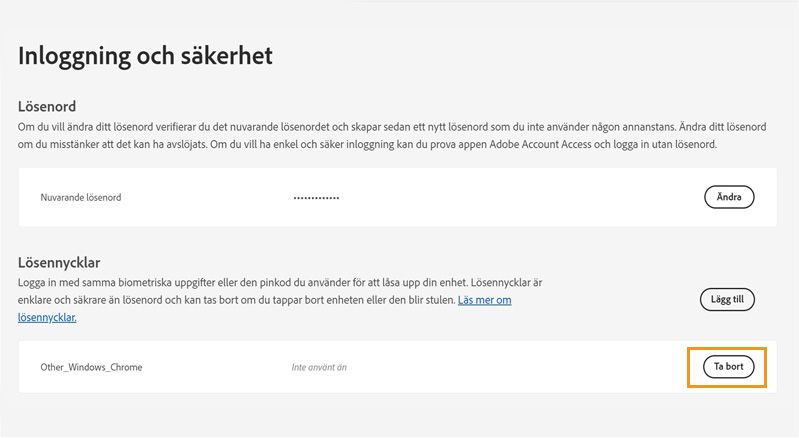Click the Lösennycklar section heading
This screenshot has width=799, height=438.
(x=59, y=262)
